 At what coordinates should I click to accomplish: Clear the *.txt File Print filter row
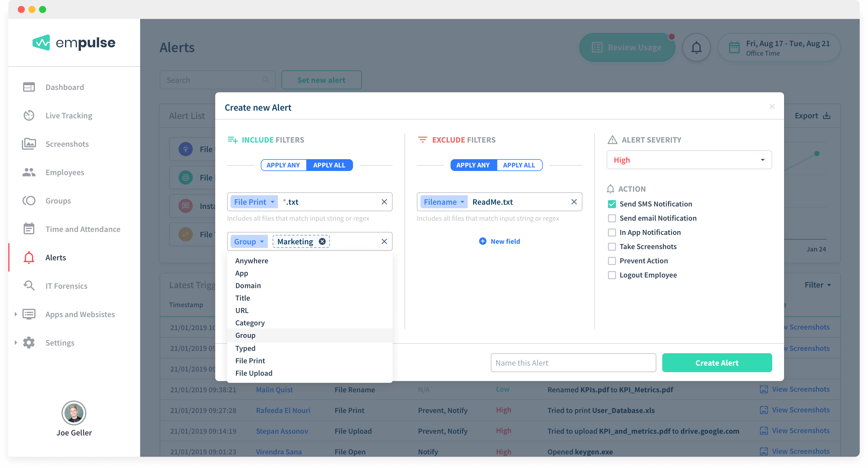click(384, 202)
